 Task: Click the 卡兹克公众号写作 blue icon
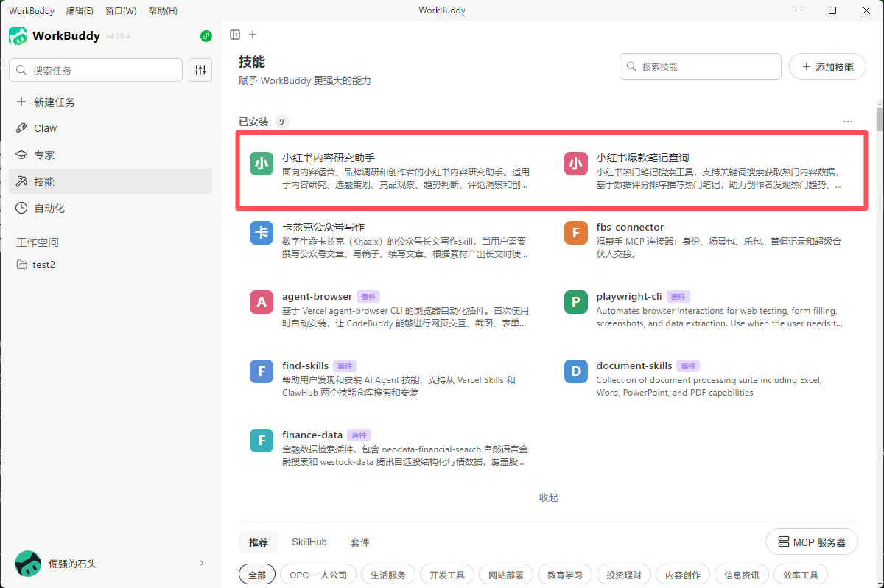click(x=262, y=233)
